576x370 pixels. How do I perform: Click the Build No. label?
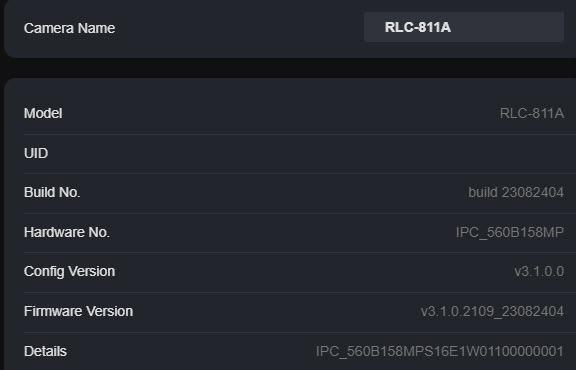click(52, 192)
